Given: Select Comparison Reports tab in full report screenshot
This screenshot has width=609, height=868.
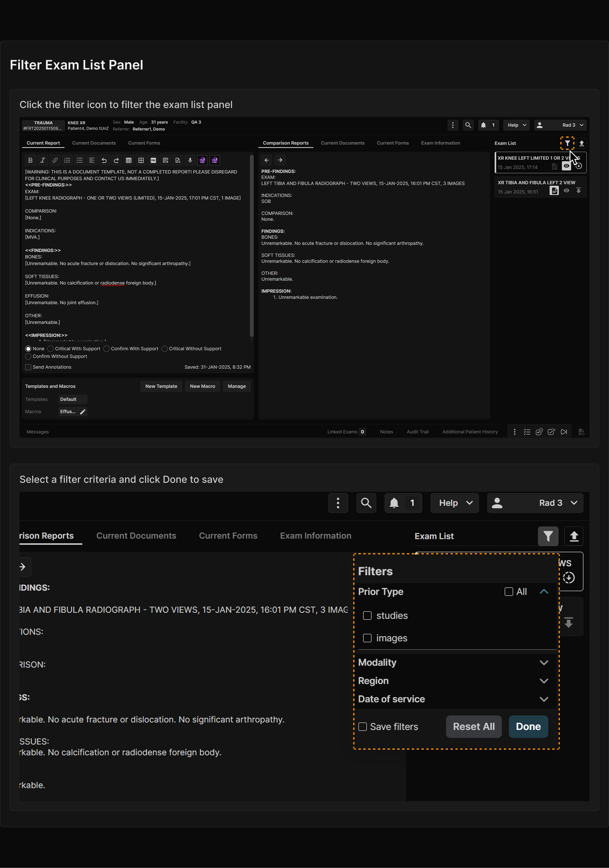Looking at the screenshot, I should coord(286,143).
